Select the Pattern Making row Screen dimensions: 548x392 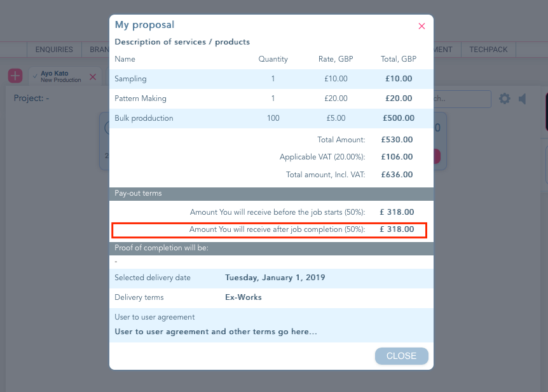(x=271, y=98)
